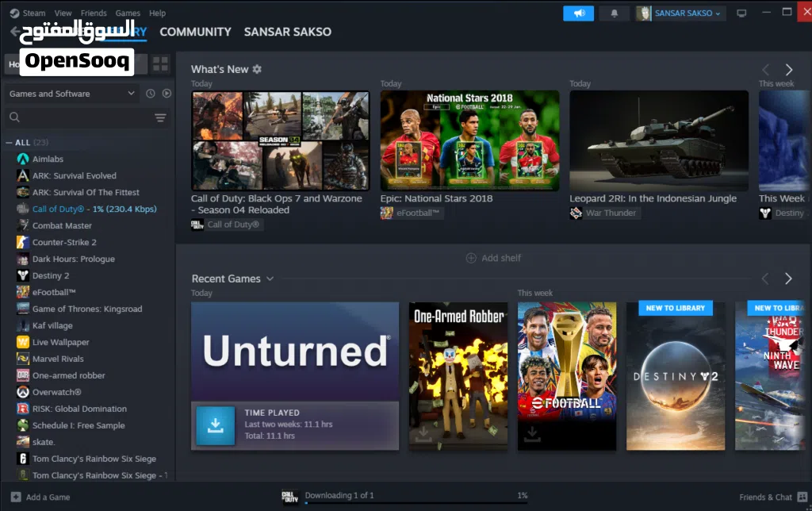Open National Stars 2018 news thumbnail
The image size is (812, 511).
tap(469, 141)
